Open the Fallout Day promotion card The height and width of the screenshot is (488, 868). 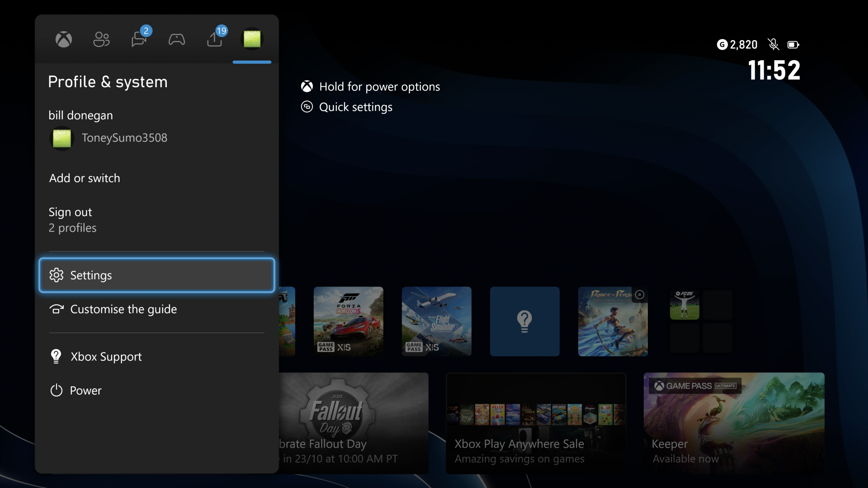(354, 423)
